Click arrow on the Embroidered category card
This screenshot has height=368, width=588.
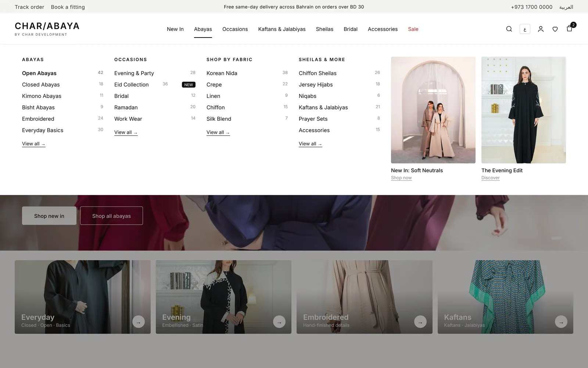(420, 322)
